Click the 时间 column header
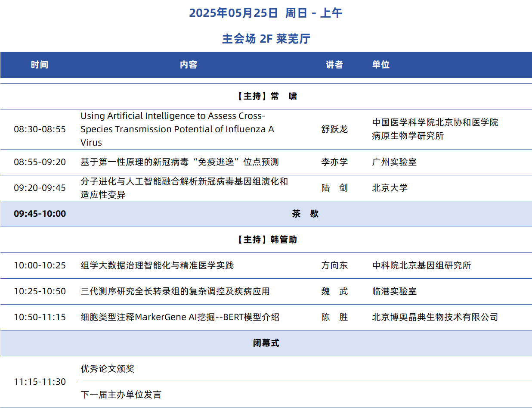Image resolution: width=532 pixels, height=408 pixels. [40, 65]
